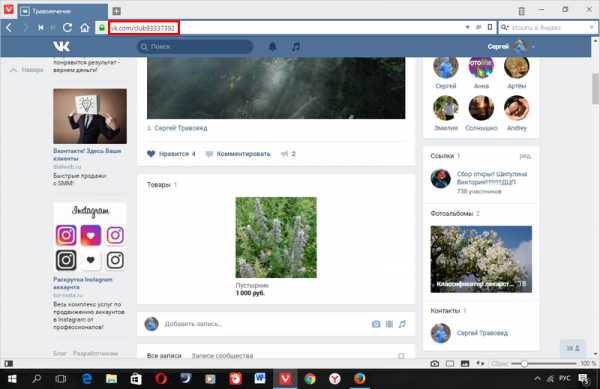Go to browser home page icon
This screenshot has height=389, width=600.
[85, 28]
